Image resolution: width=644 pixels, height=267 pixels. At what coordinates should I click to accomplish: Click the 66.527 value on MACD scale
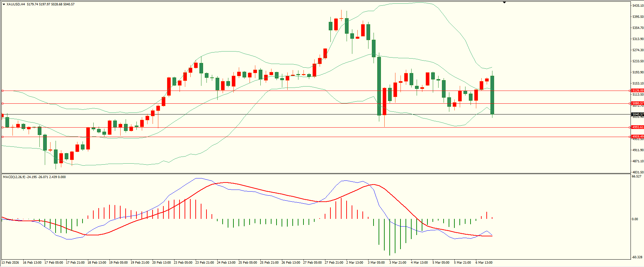pos(636,176)
